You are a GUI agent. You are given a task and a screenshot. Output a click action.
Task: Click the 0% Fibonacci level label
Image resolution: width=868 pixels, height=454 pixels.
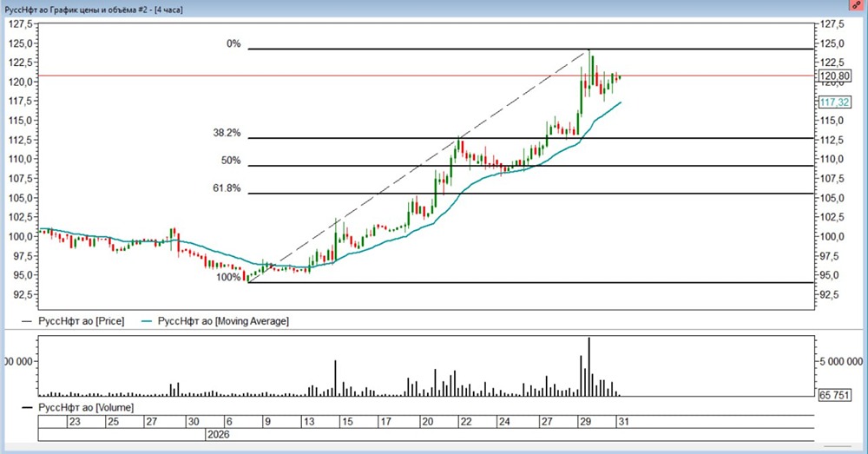tap(233, 43)
